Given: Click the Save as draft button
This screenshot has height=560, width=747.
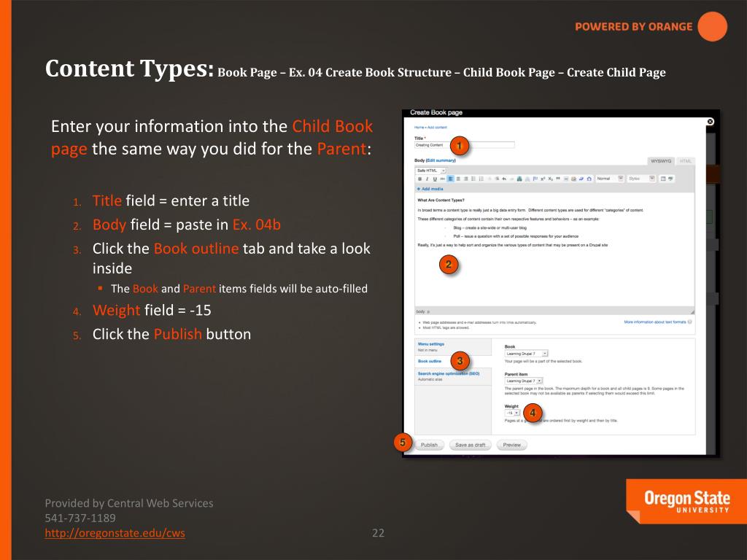Looking at the screenshot, I should tap(470, 446).
